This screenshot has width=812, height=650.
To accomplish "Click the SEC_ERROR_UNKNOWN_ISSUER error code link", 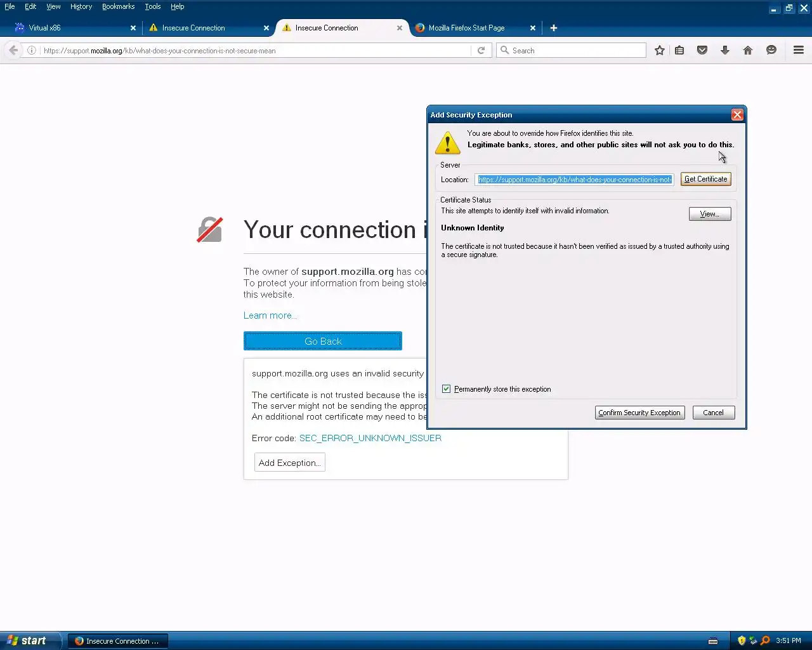I will click(370, 438).
